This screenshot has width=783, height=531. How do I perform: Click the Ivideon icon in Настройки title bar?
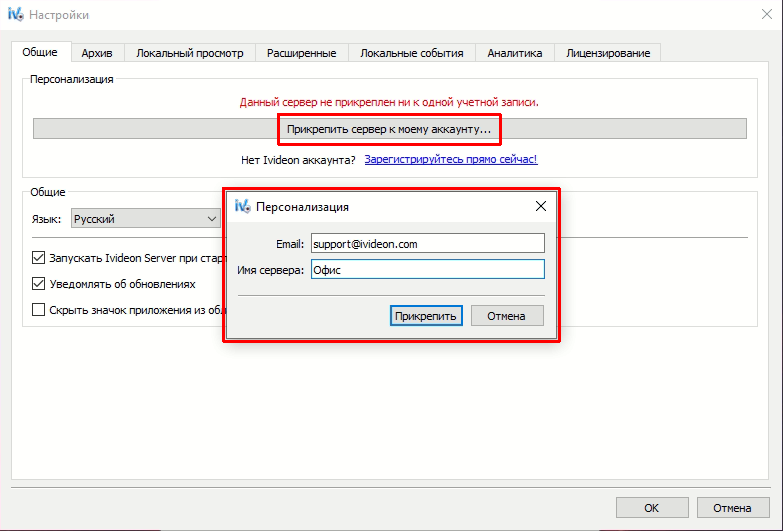pyautogui.click(x=15, y=14)
